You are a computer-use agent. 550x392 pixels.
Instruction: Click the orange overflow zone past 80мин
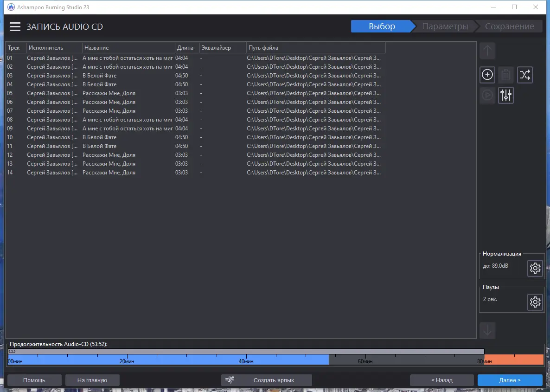514,360
